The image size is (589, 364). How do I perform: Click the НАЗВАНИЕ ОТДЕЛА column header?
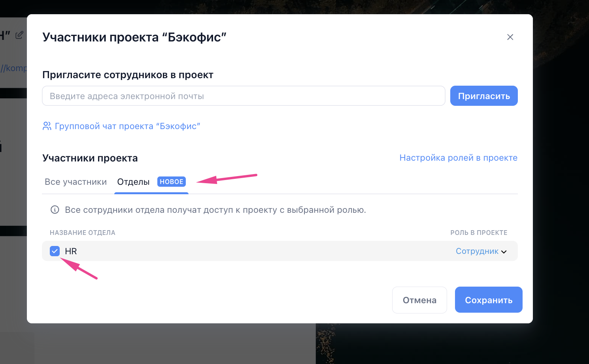[83, 233]
